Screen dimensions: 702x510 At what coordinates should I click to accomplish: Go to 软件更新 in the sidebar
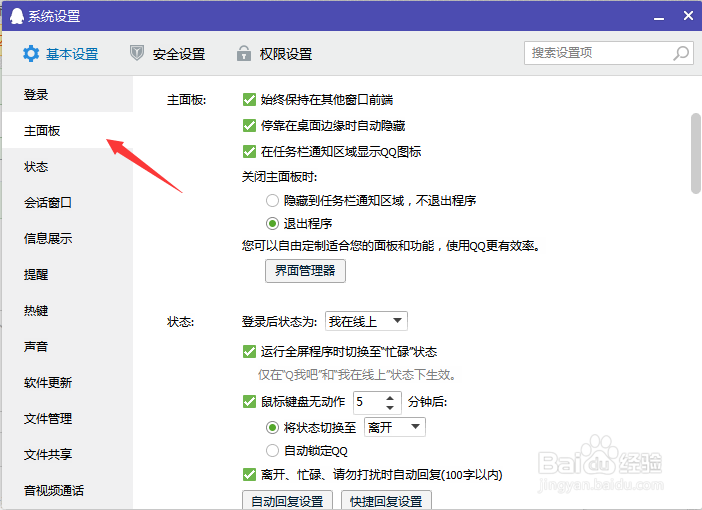coord(68,382)
